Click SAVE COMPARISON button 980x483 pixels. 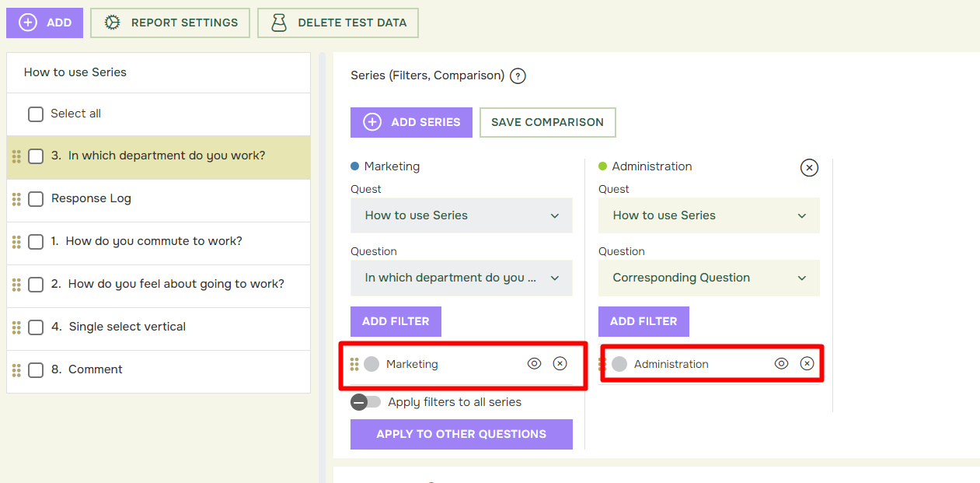[x=547, y=122]
